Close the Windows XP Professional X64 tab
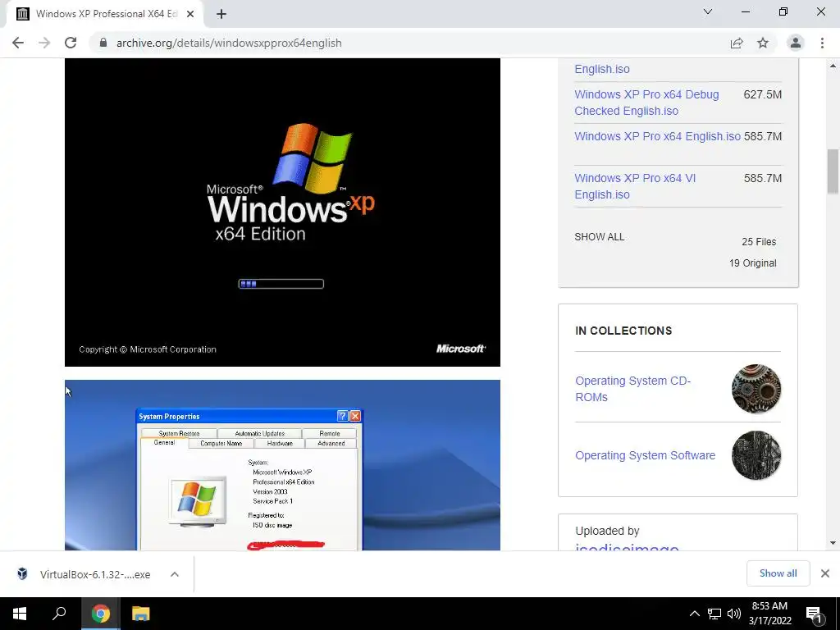This screenshot has height=630, width=840. point(190,14)
